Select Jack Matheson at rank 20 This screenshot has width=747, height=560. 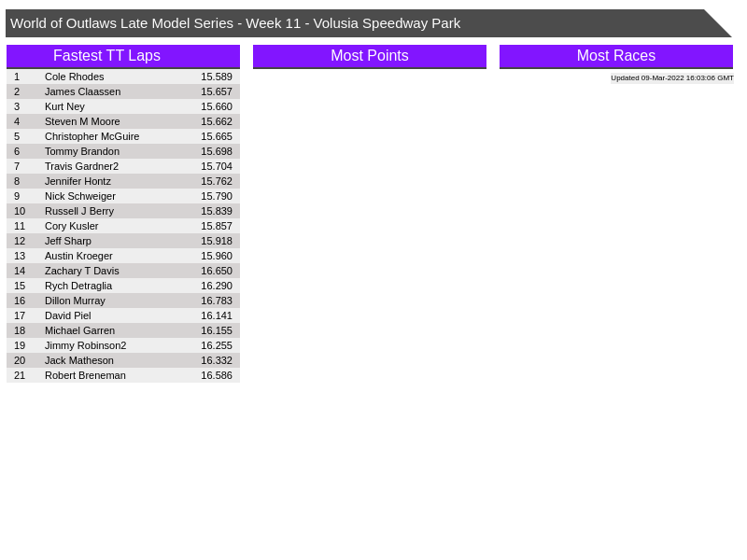click(x=78, y=360)
